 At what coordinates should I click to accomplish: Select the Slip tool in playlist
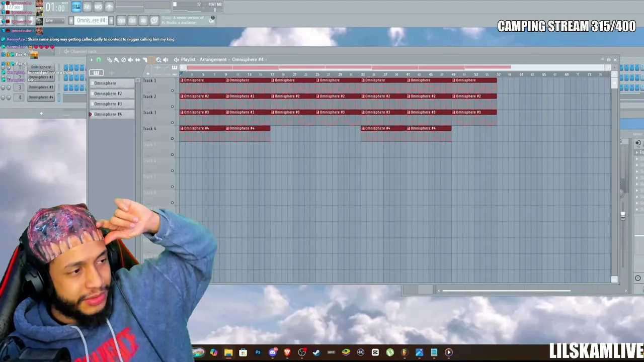tap(137, 60)
